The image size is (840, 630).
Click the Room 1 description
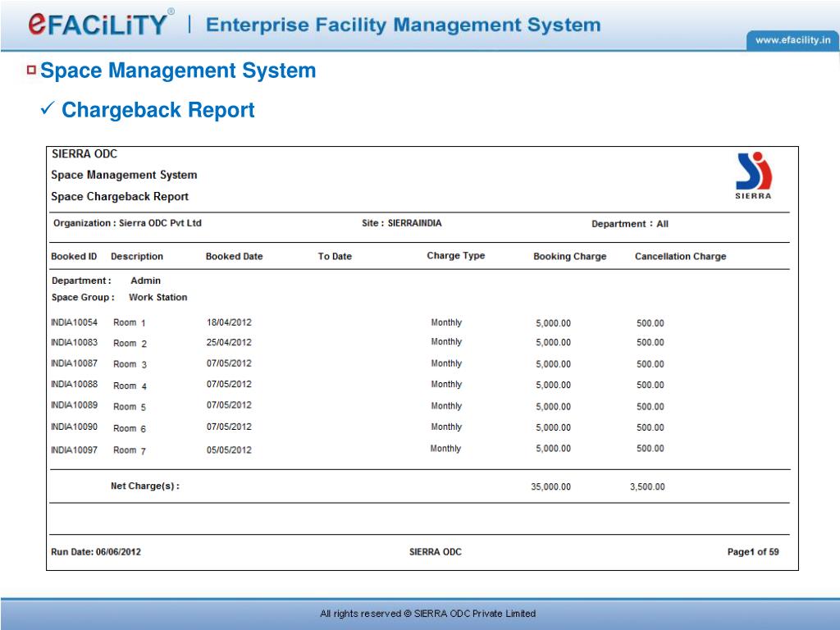pyautogui.click(x=129, y=322)
